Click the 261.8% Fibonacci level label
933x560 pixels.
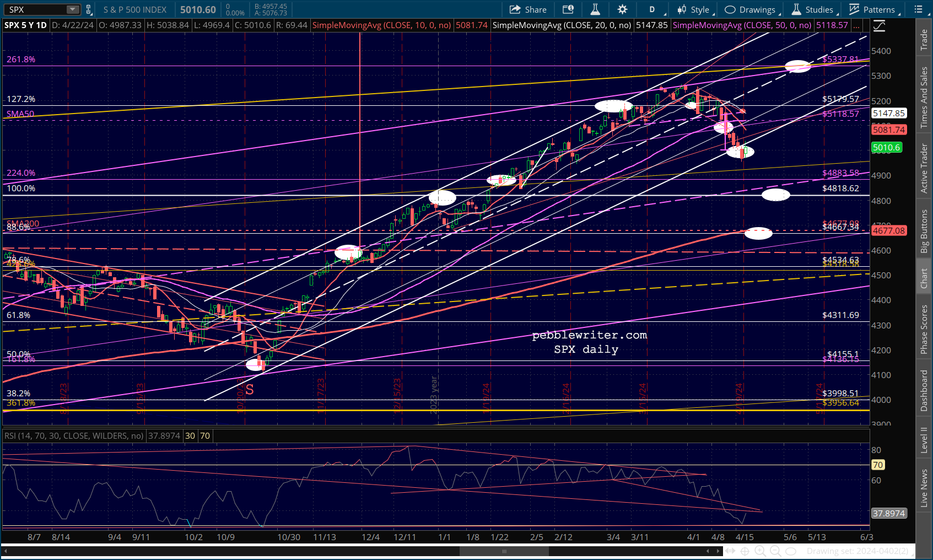[x=21, y=59]
